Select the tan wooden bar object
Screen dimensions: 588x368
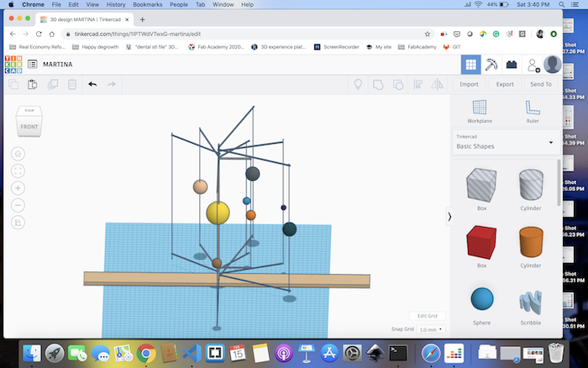pos(227,281)
